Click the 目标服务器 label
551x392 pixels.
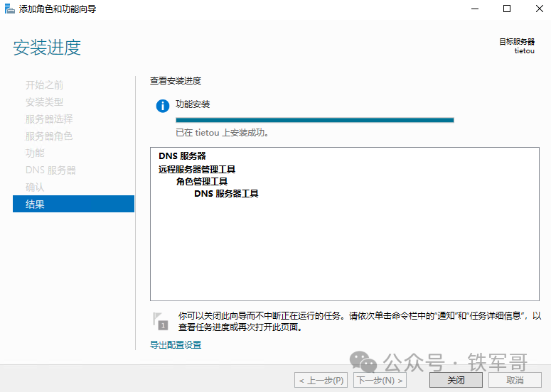(517, 42)
